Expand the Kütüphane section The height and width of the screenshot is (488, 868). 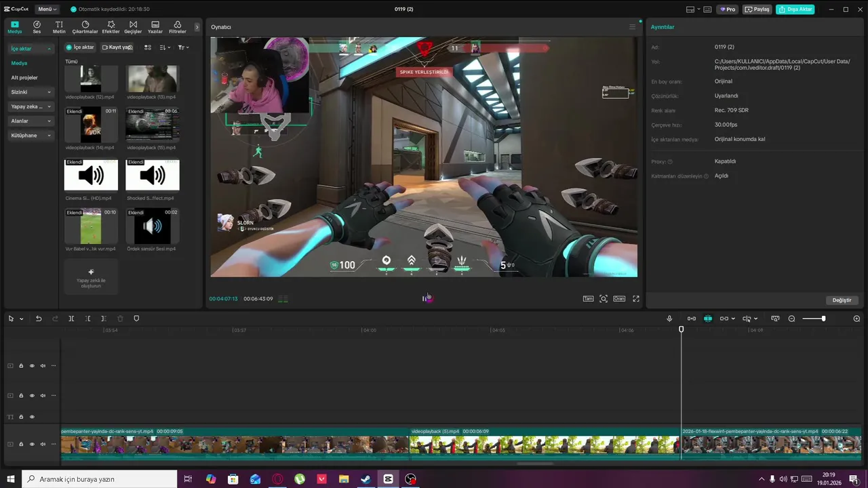(x=31, y=136)
